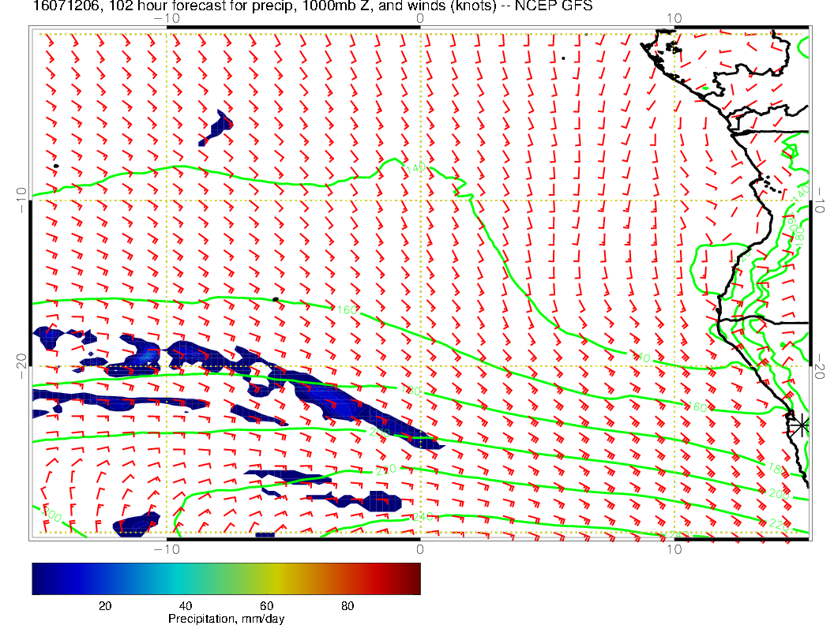Screen dimensions: 834x644
Task: Click the "0" longitude label on bottom axis
Action: click(x=420, y=549)
